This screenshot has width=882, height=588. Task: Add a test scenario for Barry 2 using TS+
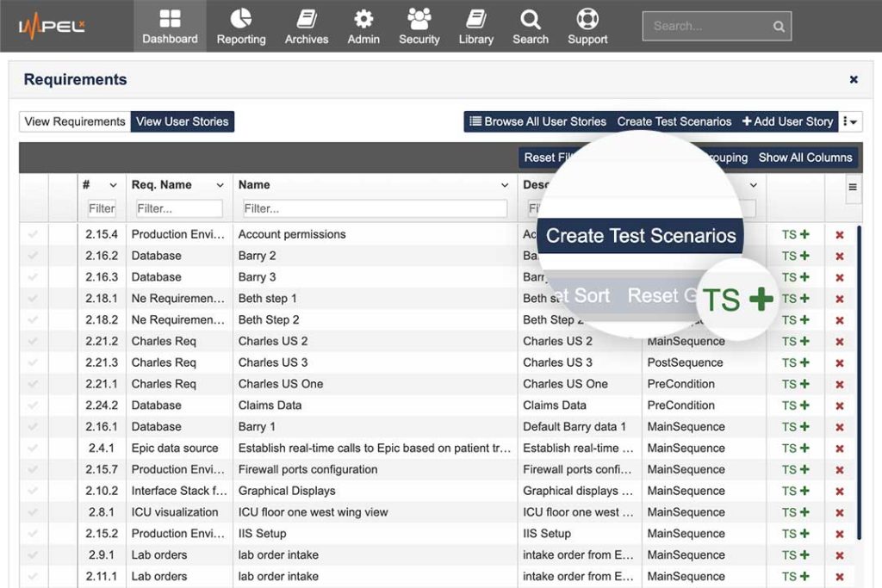(x=797, y=255)
